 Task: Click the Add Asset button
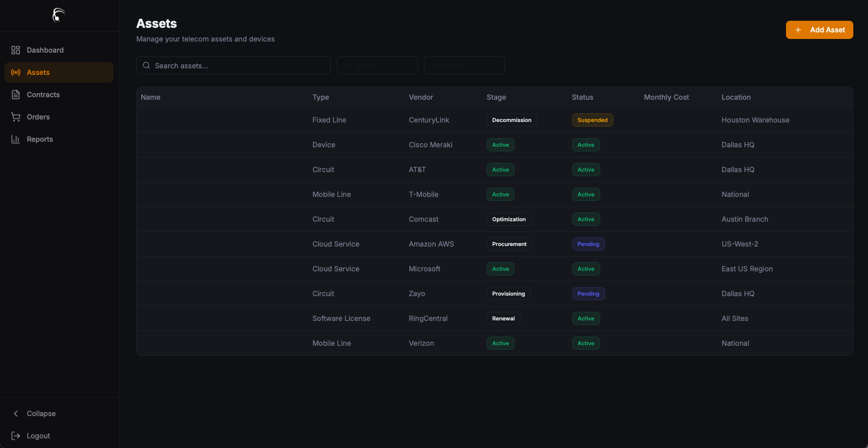[x=819, y=30]
